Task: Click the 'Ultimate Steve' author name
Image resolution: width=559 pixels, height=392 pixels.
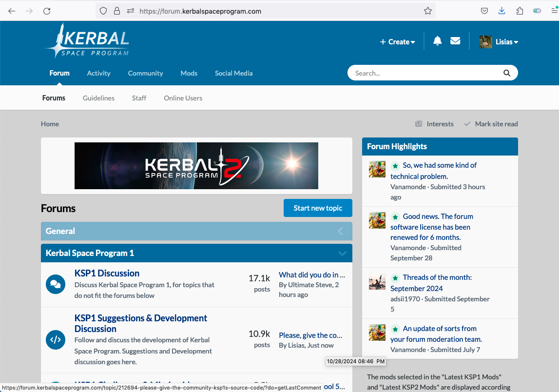Action: tap(310, 285)
